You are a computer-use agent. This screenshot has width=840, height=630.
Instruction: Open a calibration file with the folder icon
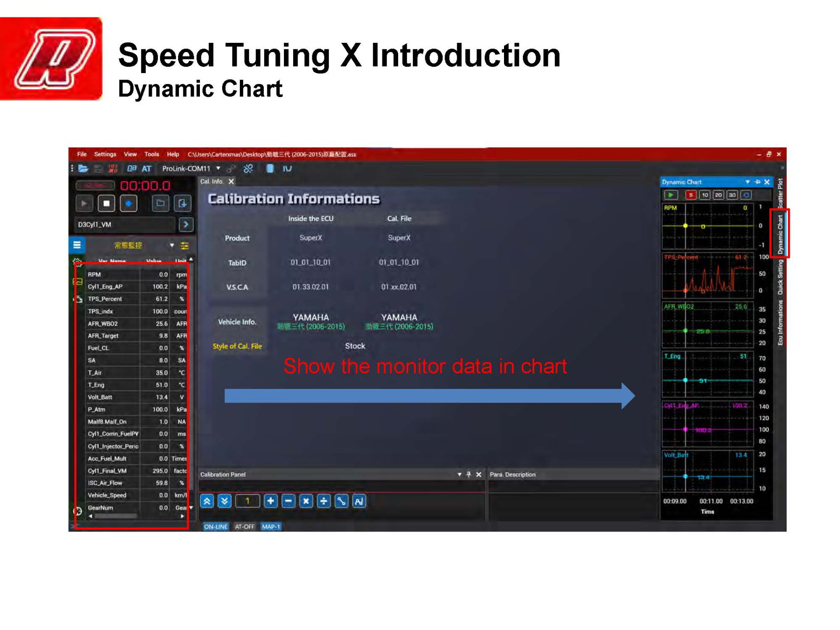[84, 168]
